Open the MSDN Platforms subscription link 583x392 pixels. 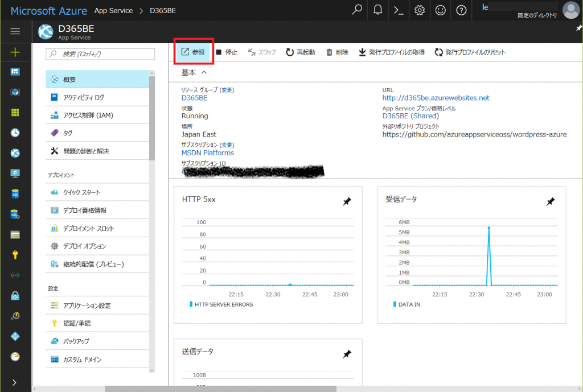(208, 152)
